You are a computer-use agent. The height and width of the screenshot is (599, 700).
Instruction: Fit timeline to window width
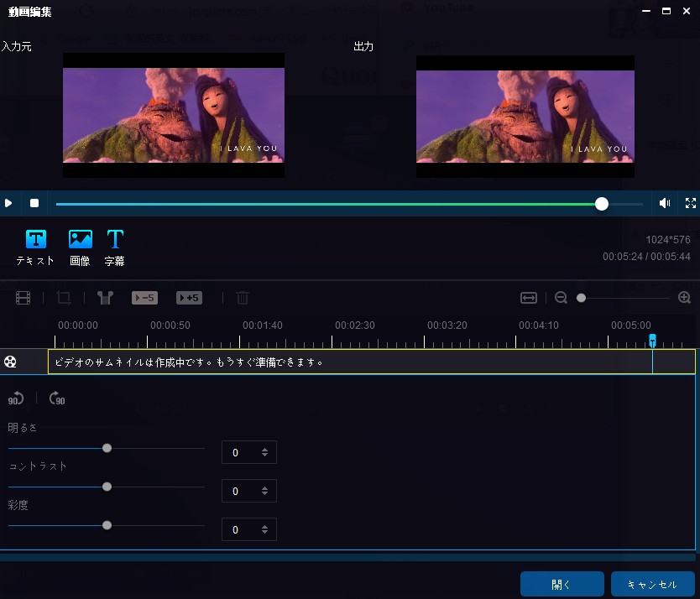(x=529, y=298)
